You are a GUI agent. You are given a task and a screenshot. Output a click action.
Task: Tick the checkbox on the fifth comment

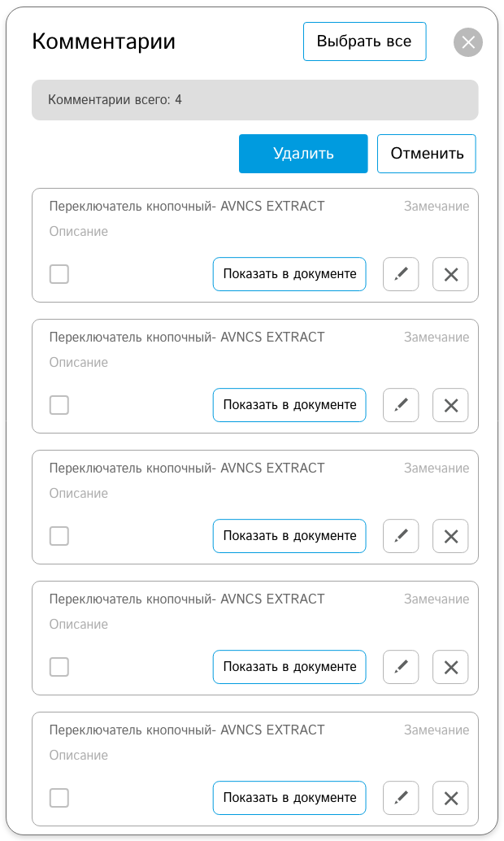click(59, 798)
